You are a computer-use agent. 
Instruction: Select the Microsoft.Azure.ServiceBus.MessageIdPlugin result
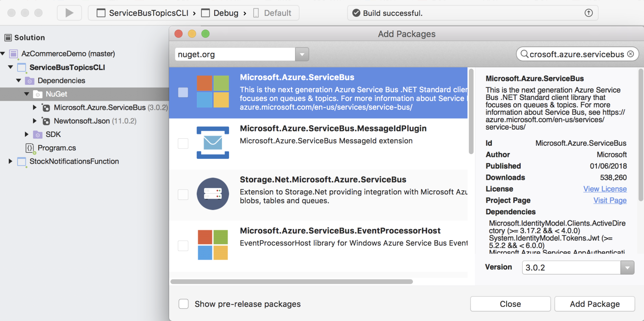click(x=318, y=144)
